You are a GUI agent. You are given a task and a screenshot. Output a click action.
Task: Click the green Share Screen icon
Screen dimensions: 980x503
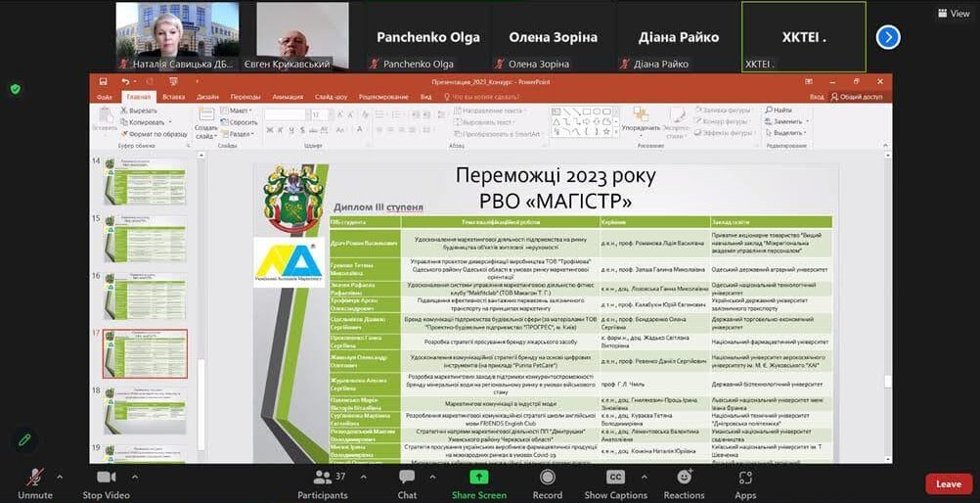(478, 478)
